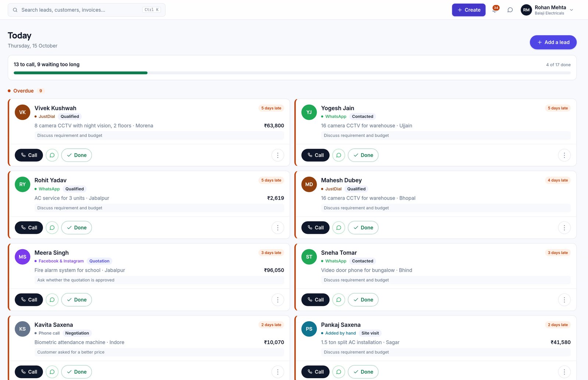Screen dimensions: 588x380
Task: Open Rohan Mehta account dropdown
Action: [x=547, y=10]
